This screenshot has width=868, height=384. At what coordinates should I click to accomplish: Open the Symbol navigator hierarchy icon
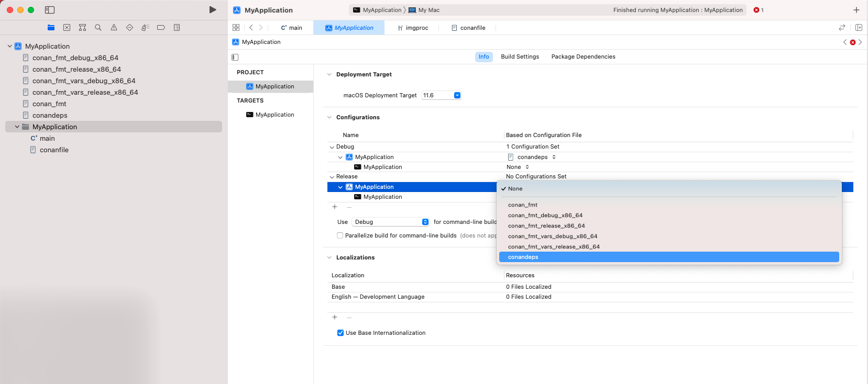click(x=82, y=28)
